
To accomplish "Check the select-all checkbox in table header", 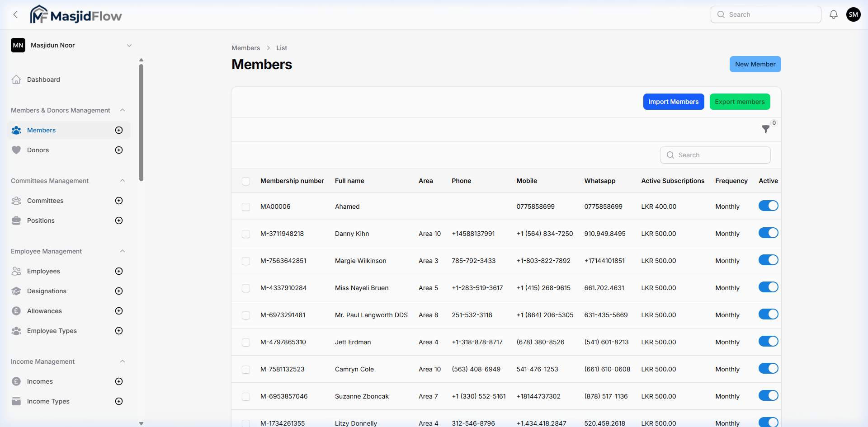I will pos(246,181).
